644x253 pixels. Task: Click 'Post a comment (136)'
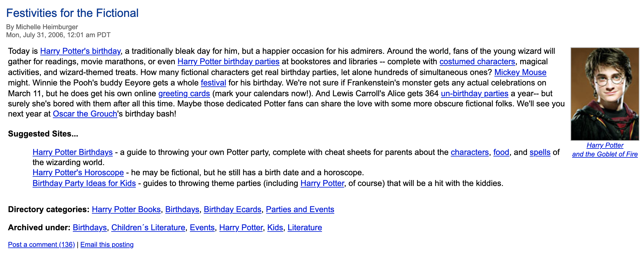coord(41,245)
